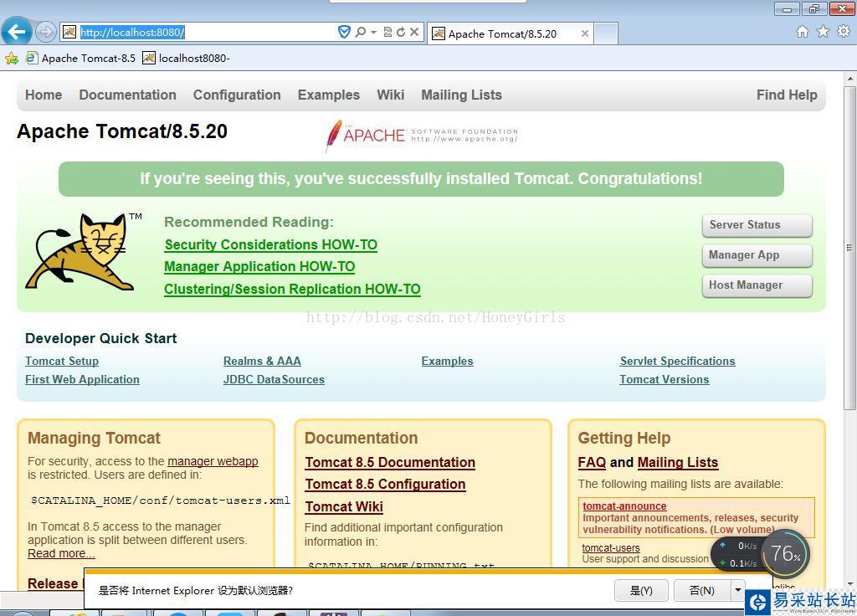The height and width of the screenshot is (616, 857).
Task: Open the Tomcat Setup link
Action: 62,362
